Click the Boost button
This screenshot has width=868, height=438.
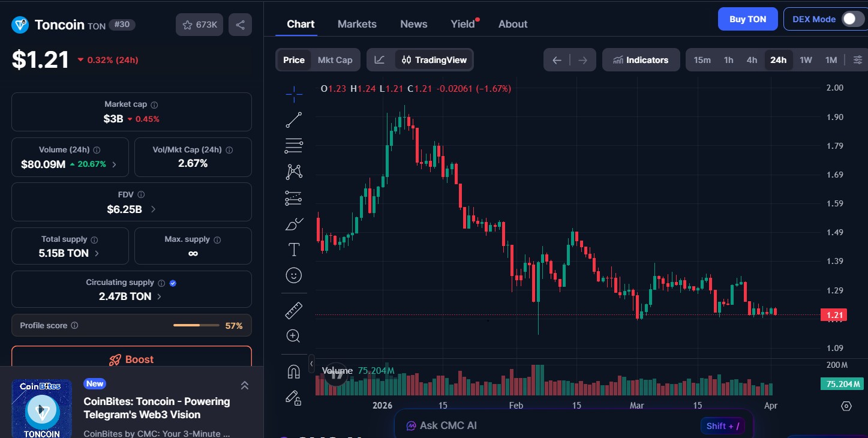pos(131,359)
